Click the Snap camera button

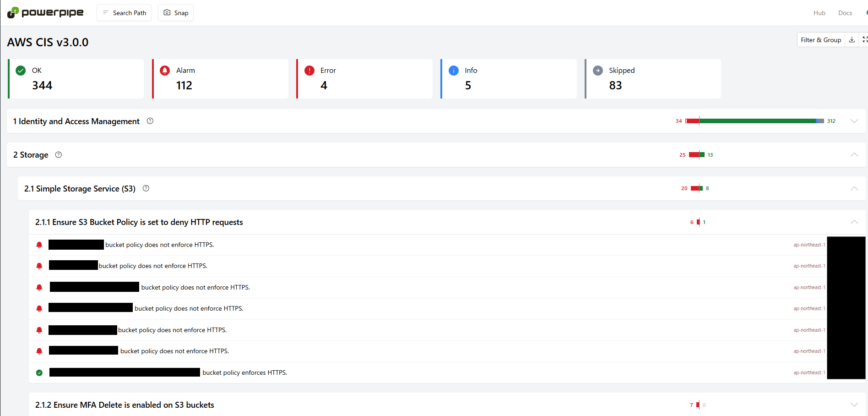(176, 13)
